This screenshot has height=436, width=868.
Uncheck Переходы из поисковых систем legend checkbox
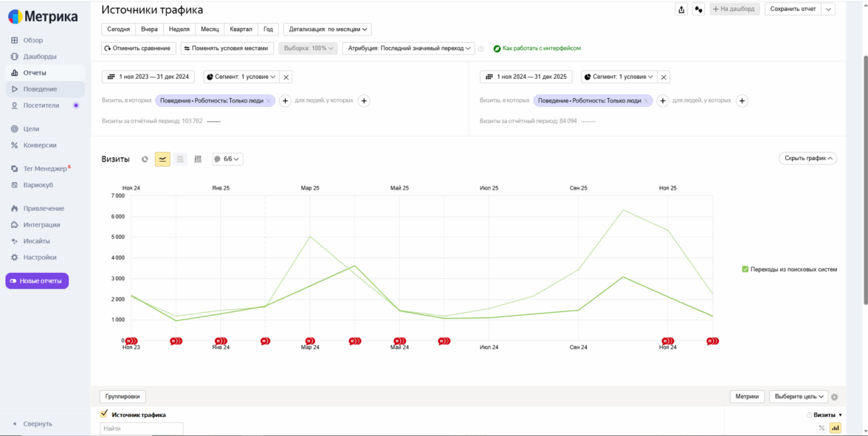745,269
